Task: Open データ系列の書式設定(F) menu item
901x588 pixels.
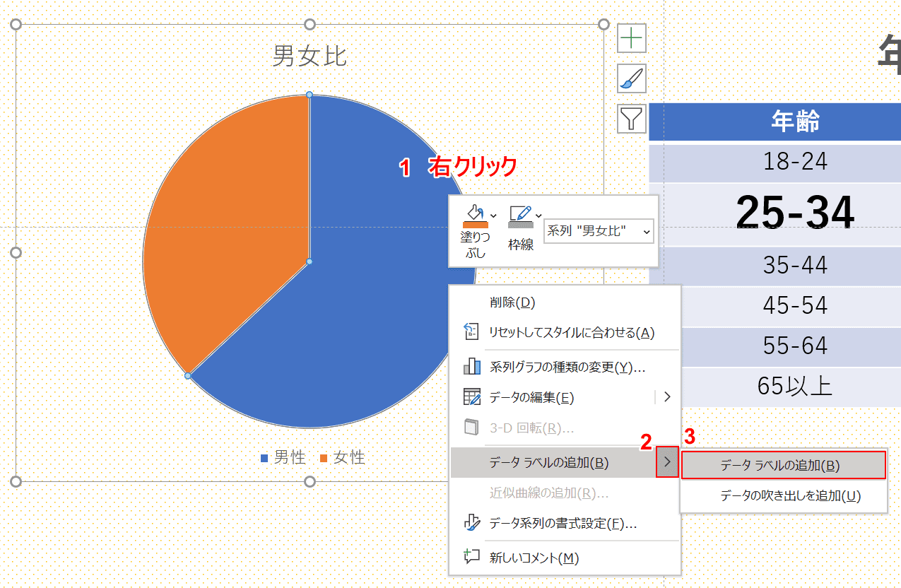Action: point(565,524)
